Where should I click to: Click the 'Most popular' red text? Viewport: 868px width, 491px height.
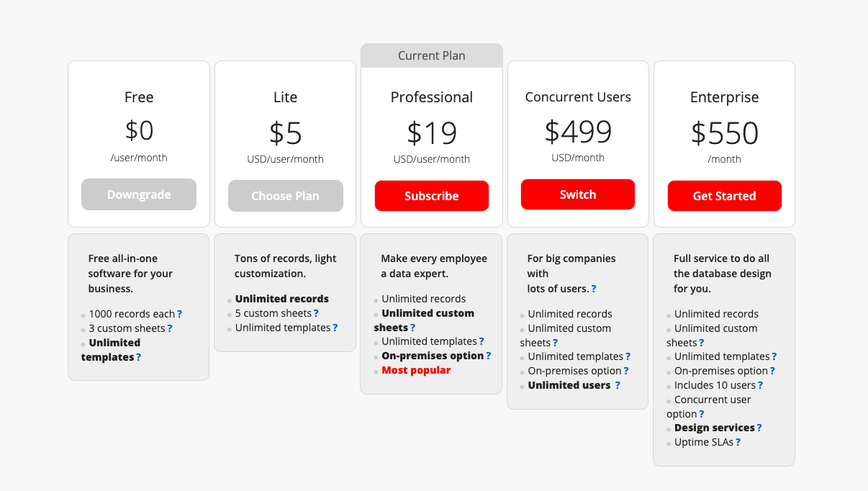click(416, 370)
